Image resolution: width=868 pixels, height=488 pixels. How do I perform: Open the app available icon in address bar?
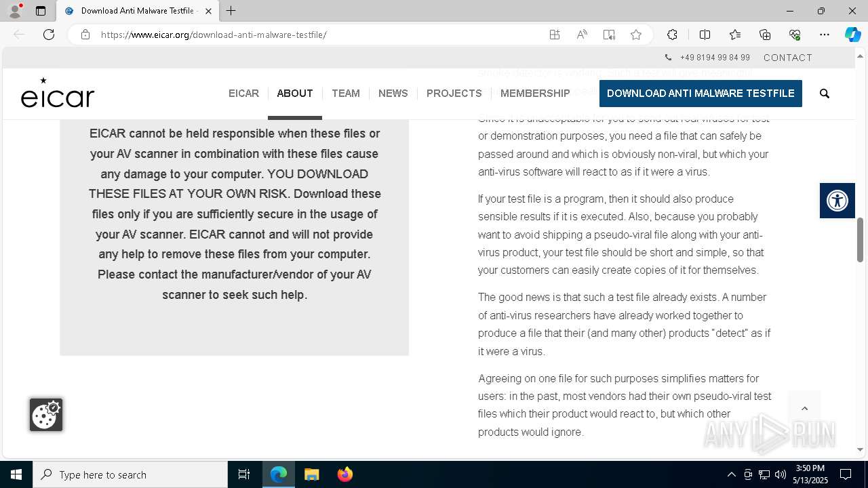click(x=555, y=35)
